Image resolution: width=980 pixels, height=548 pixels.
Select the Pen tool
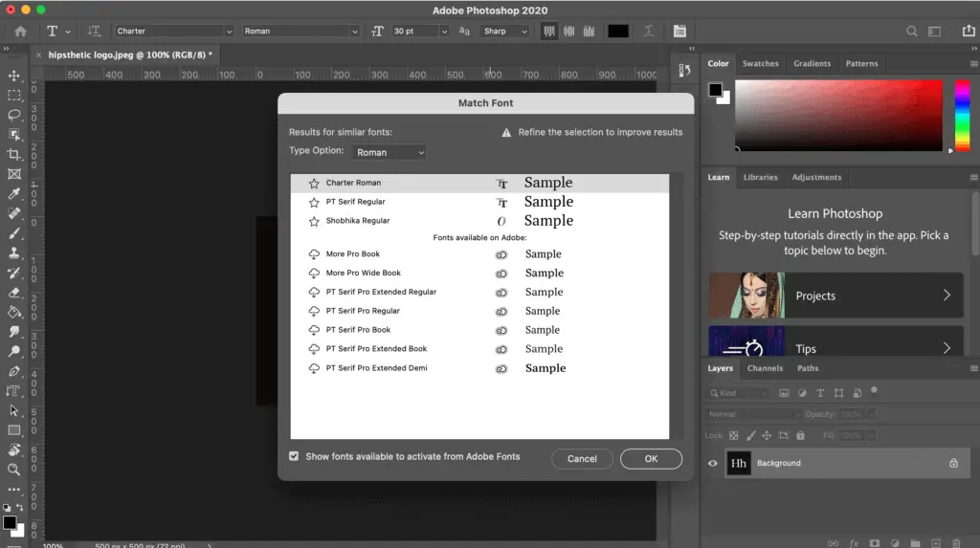(x=13, y=371)
